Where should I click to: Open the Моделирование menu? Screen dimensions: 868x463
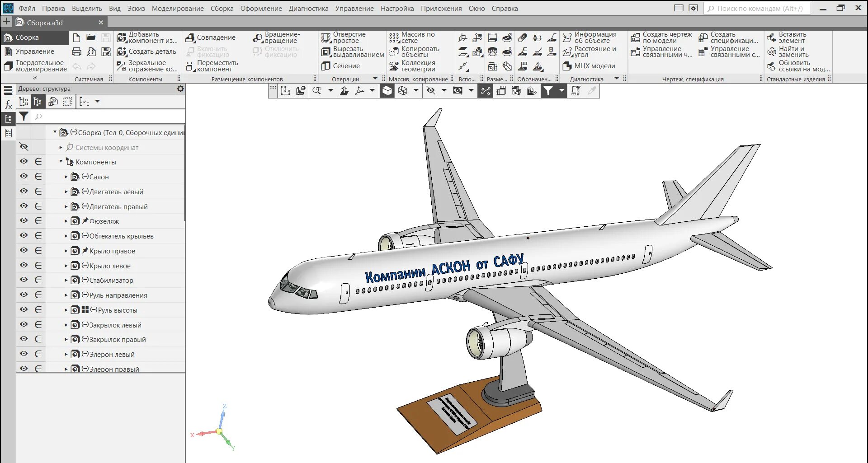[x=178, y=8]
